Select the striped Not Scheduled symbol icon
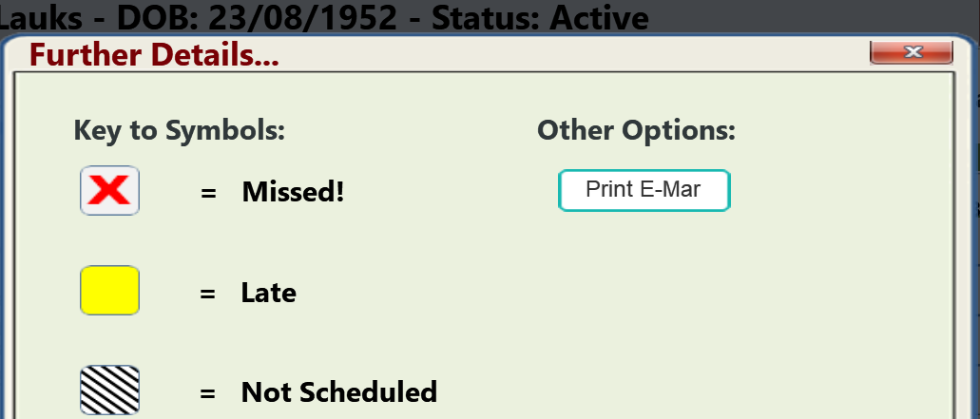 point(109,390)
